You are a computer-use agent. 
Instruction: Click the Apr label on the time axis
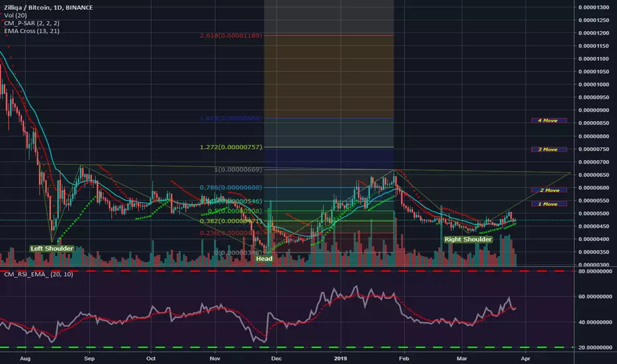pyautogui.click(x=526, y=359)
